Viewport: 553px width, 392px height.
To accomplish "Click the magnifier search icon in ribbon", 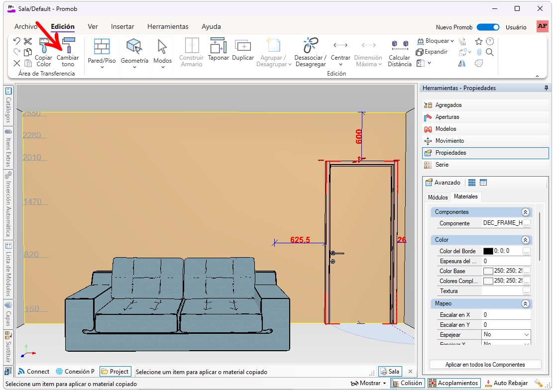I will [x=490, y=52].
